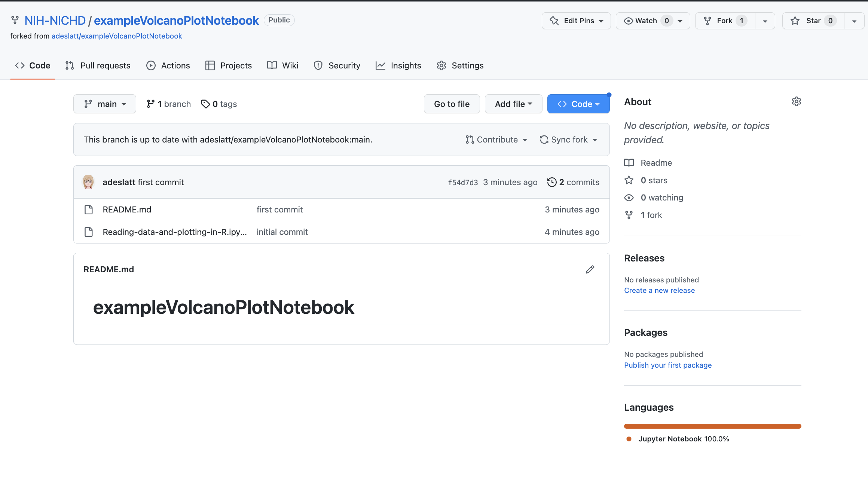Image resolution: width=868 pixels, height=493 pixels.
Task: Expand the fork options arrow
Action: point(765,21)
